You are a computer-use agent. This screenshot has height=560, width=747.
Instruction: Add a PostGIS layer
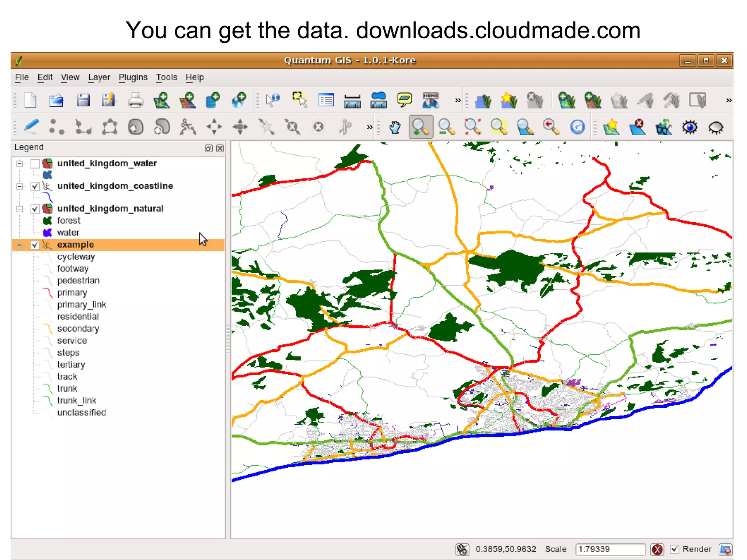(x=213, y=100)
